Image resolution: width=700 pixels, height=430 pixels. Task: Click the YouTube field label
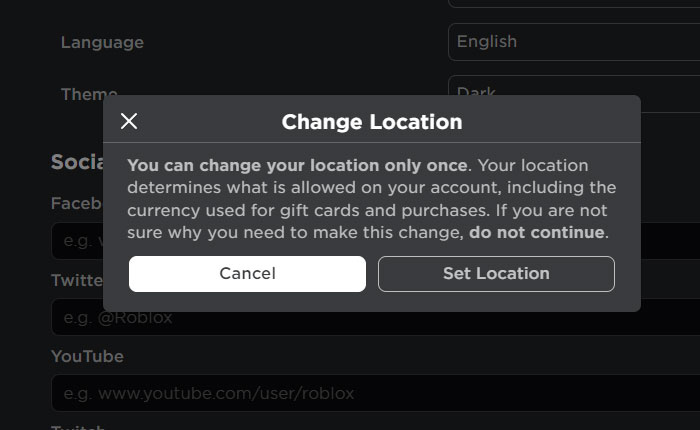[87, 357]
